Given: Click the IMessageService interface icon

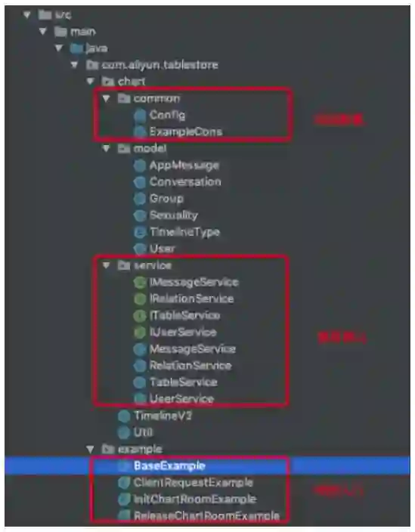Looking at the screenshot, I should (140, 282).
